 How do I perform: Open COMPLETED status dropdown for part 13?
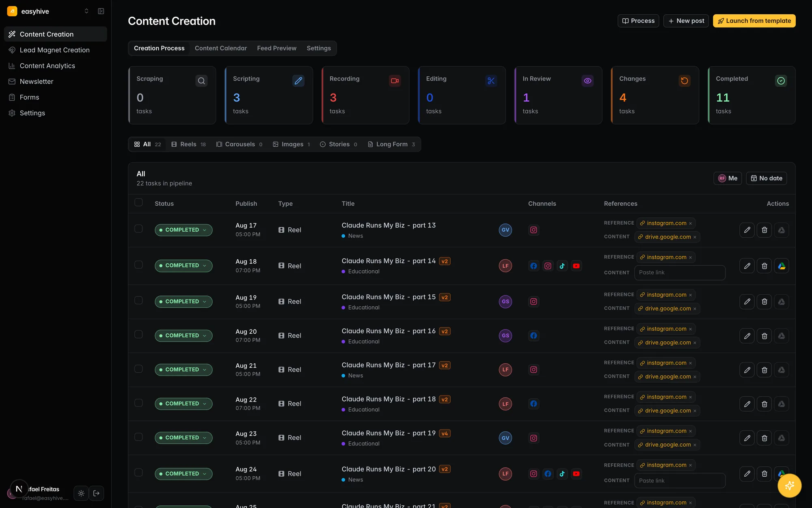pyautogui.click(x=184, y=230)
